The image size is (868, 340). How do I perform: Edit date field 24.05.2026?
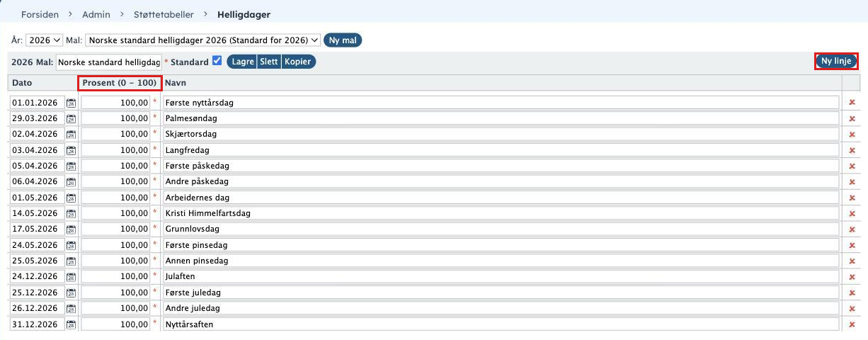[37, 245]
